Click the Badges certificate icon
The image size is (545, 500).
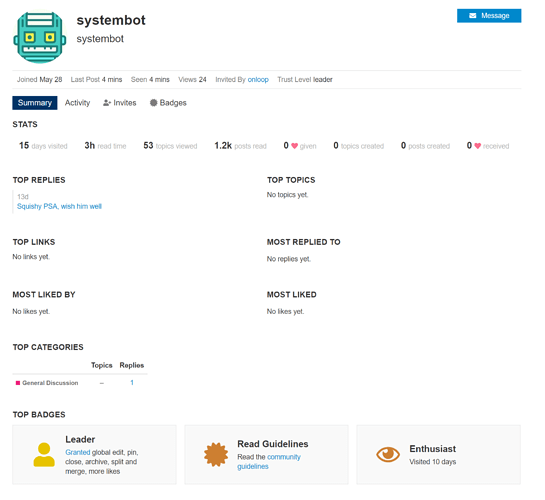153,103
